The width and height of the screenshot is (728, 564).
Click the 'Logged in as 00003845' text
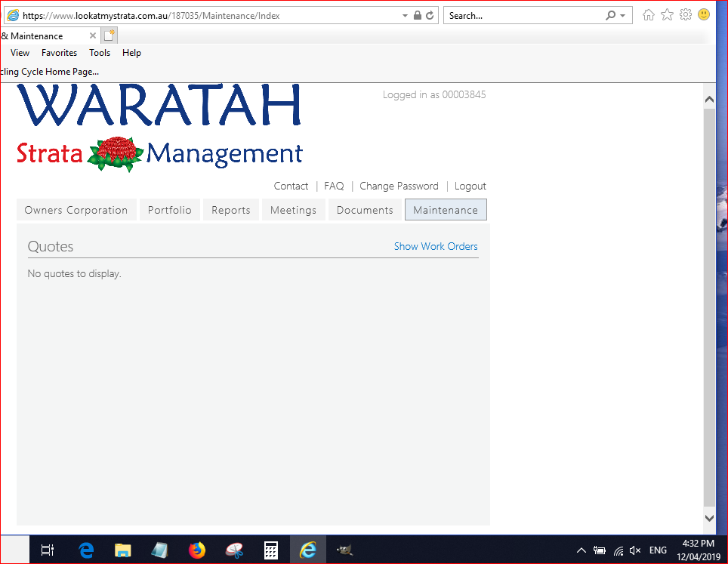point(434,94)
